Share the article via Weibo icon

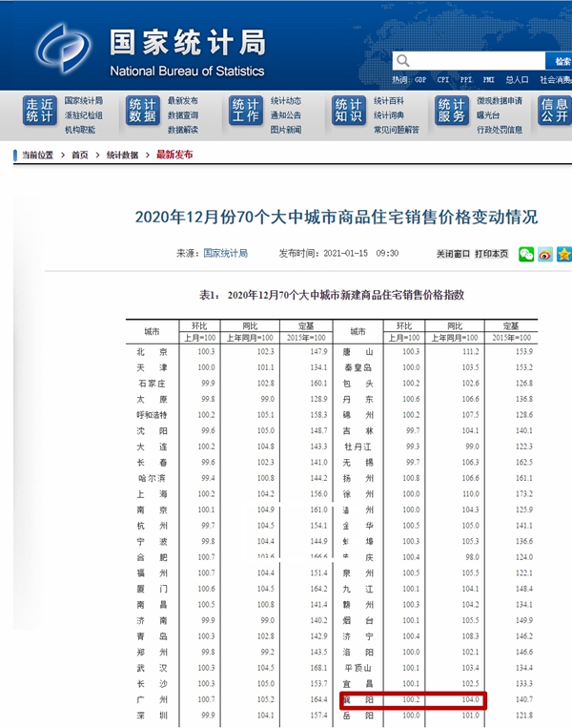coord(545,254)
